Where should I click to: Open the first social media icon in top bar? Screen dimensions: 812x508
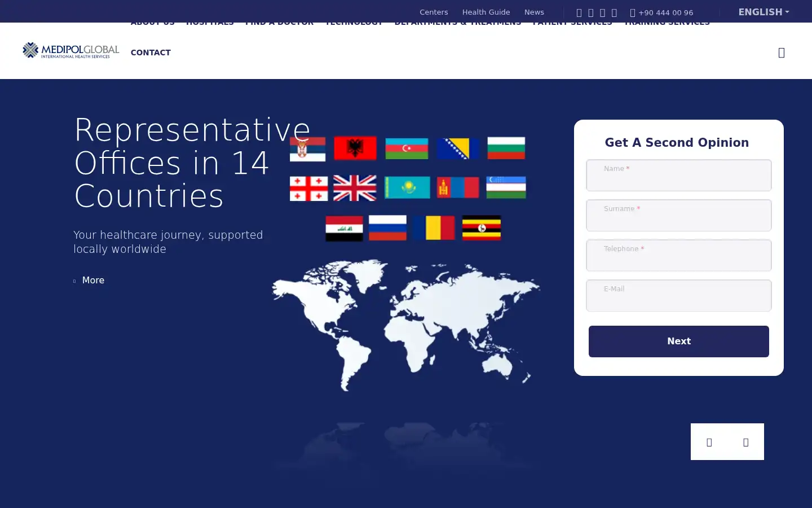tap(579, 12)
